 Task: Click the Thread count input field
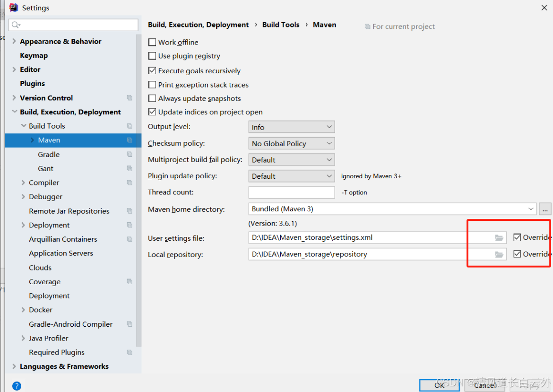point(292,192)
